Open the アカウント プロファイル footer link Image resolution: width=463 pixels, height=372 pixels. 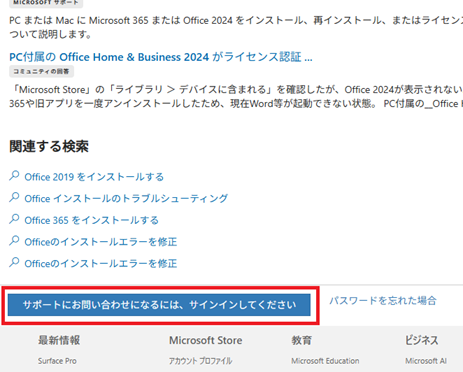click(200, 361)
